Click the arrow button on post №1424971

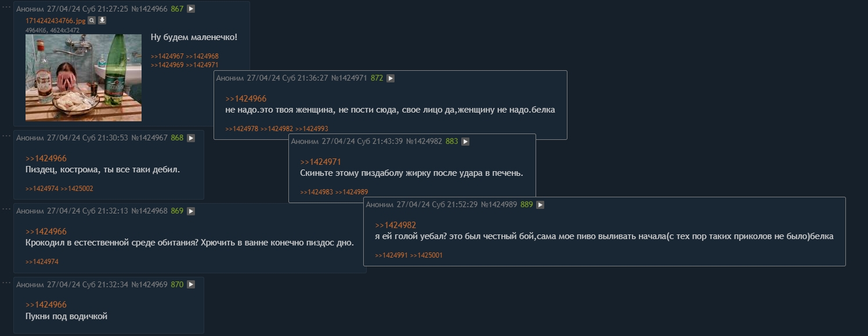tap(390, 78)
